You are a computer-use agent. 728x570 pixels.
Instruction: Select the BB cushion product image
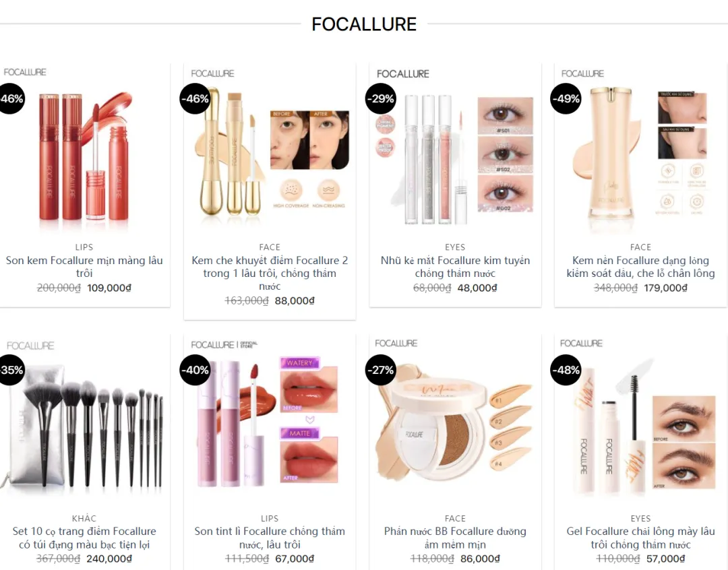[x=455, y=422]
